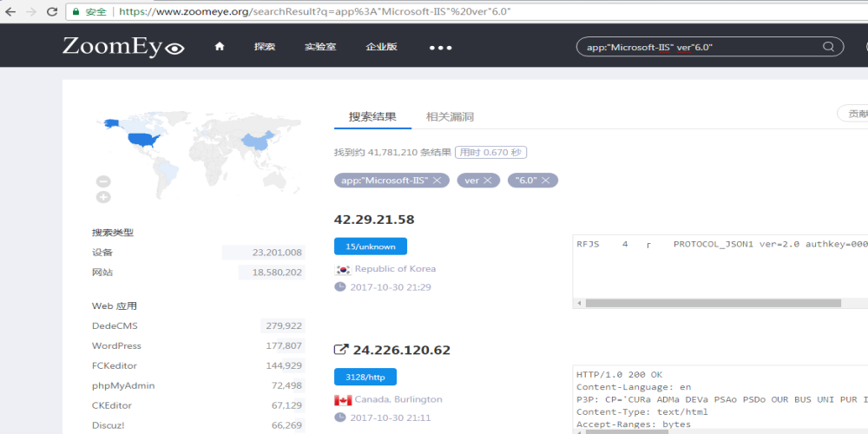
Task: Open the 探索 menu item
Action: click(x=265, y=47)
